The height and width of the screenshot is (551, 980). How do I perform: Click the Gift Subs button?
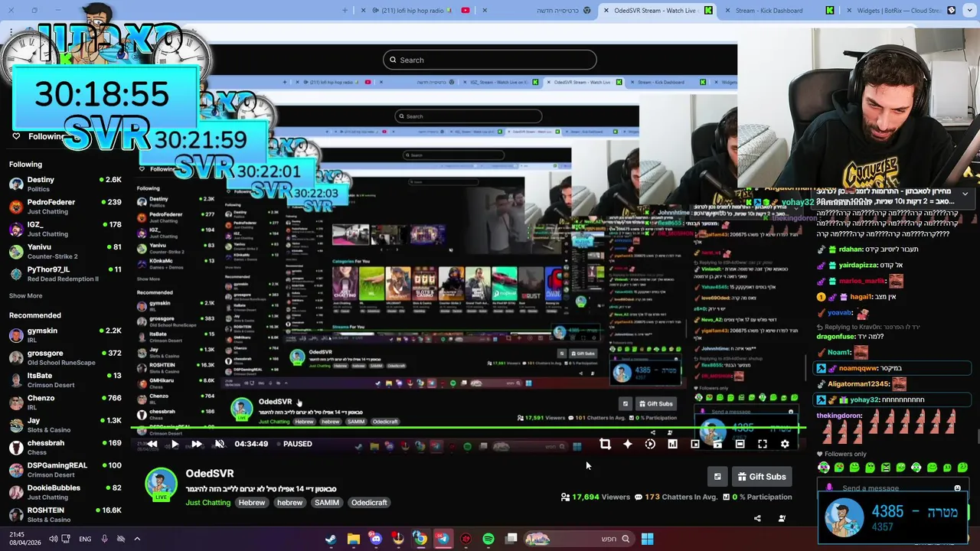(x=762, y=477)
